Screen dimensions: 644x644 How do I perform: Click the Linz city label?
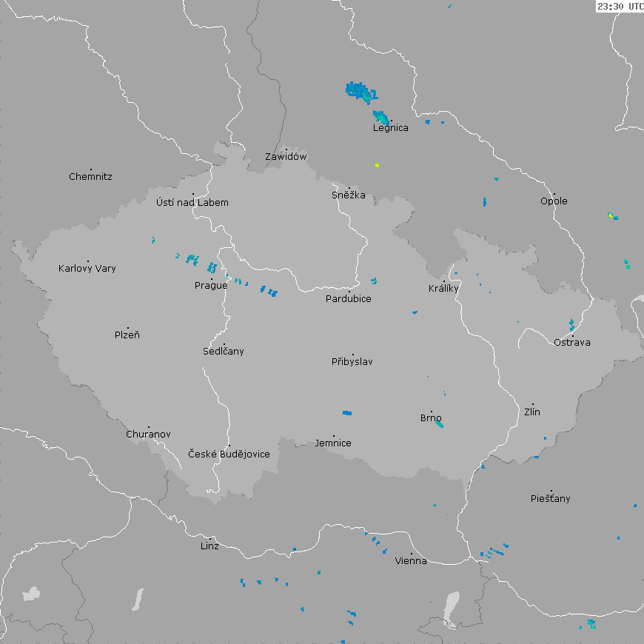tap(209, 546)
